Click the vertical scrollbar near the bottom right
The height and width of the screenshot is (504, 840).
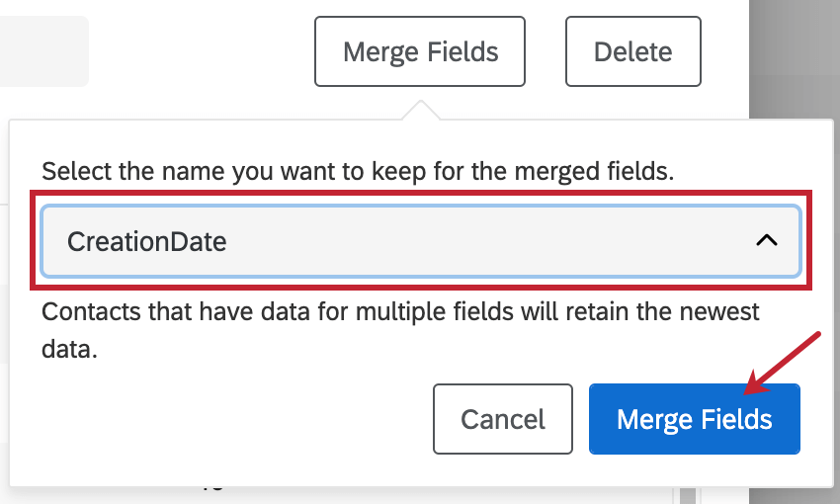coord(688,495)
